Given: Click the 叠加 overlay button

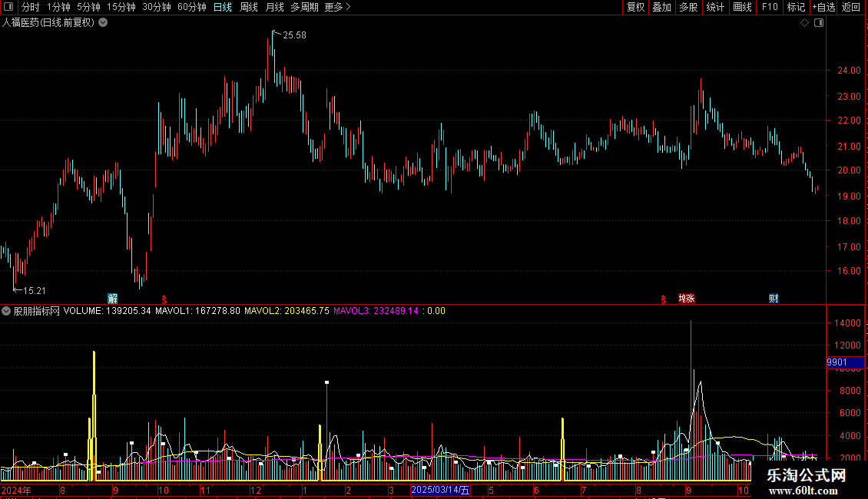Looking at the screenshot, I should pyautogui.click(x=661, y=7).
